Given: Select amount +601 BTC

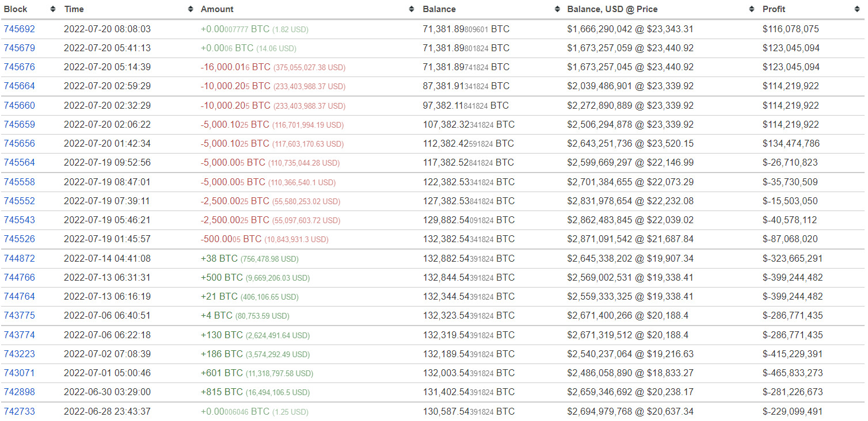Looking at the screenshot, I should (x=222, y=373).
